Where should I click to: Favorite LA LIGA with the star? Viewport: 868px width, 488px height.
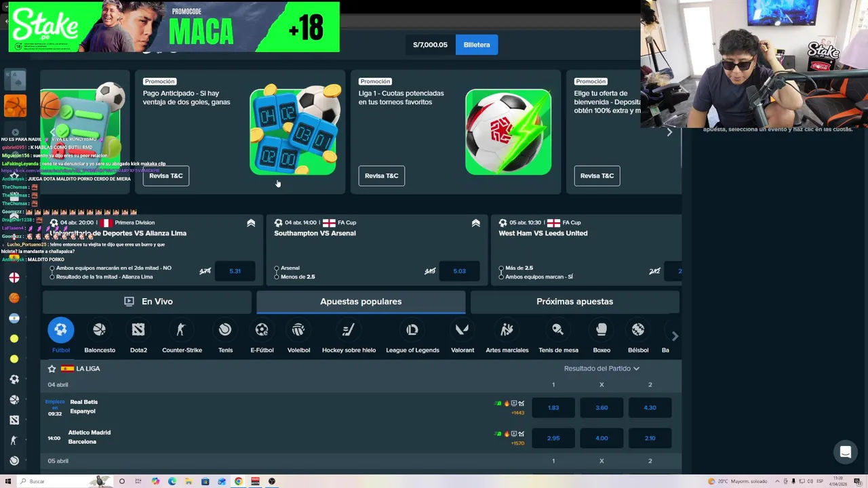coord(52,369)
